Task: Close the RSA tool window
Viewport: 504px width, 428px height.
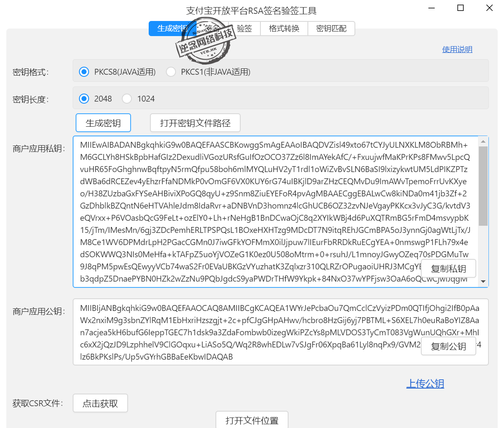Action: [x=489, y=8]
